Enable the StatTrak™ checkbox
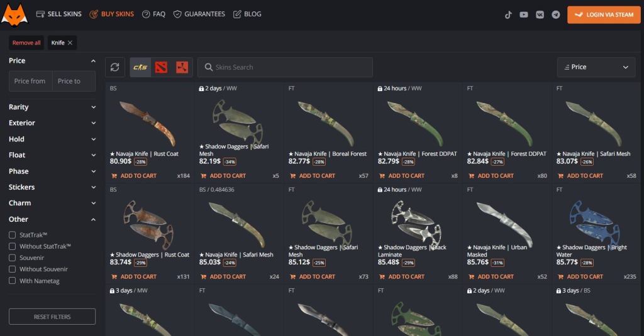Image resolution: width=644 pixels, height=336 pixels. coord(13,235)
